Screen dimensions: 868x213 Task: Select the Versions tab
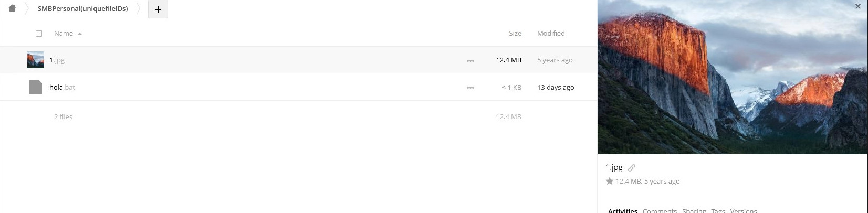pos(743,210)
